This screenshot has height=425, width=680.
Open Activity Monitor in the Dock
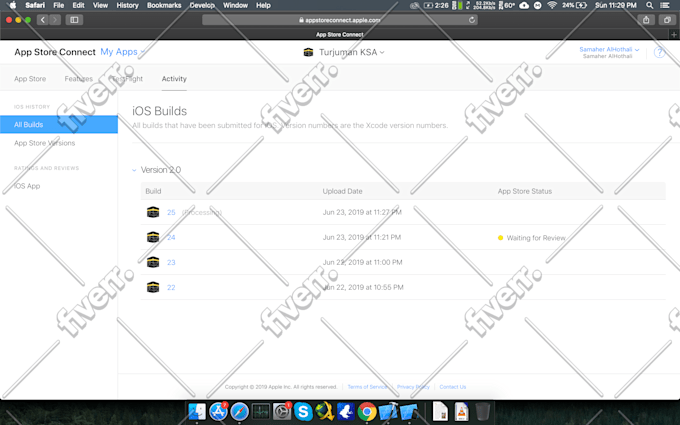[x=261, y=411]
